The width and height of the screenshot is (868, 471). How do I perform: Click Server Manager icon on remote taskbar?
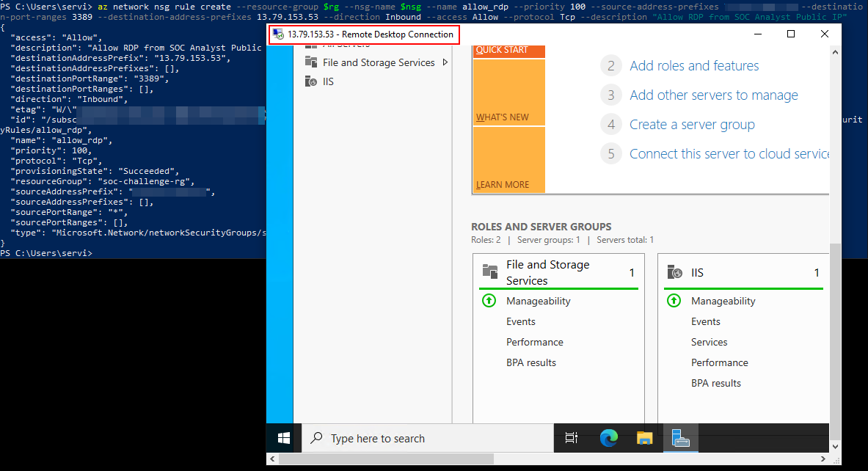click(x=680, y=438)
